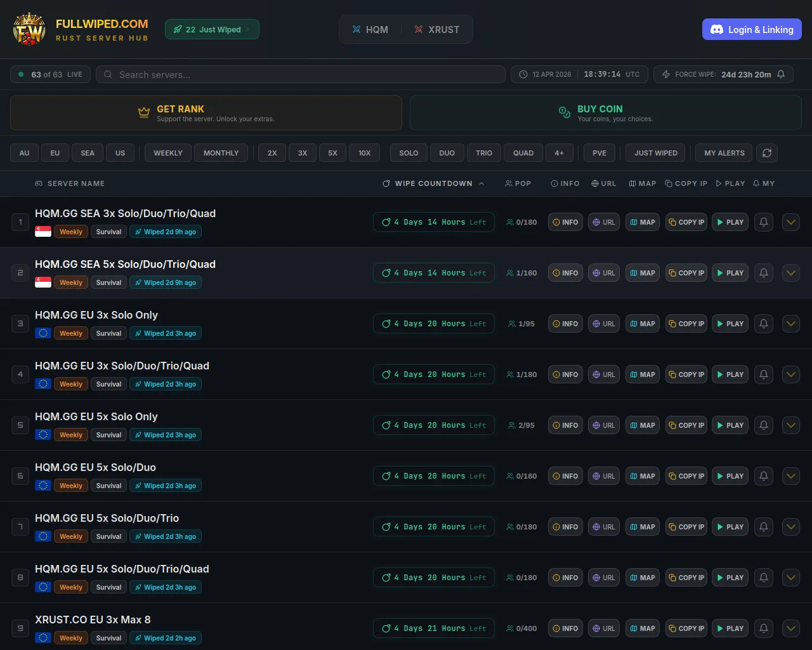This screenshot has height=650, width=812.
Task: Copy the IP of HQM.GG SEA 3x server
Action: pyautogui.click(x=686, y=222)
